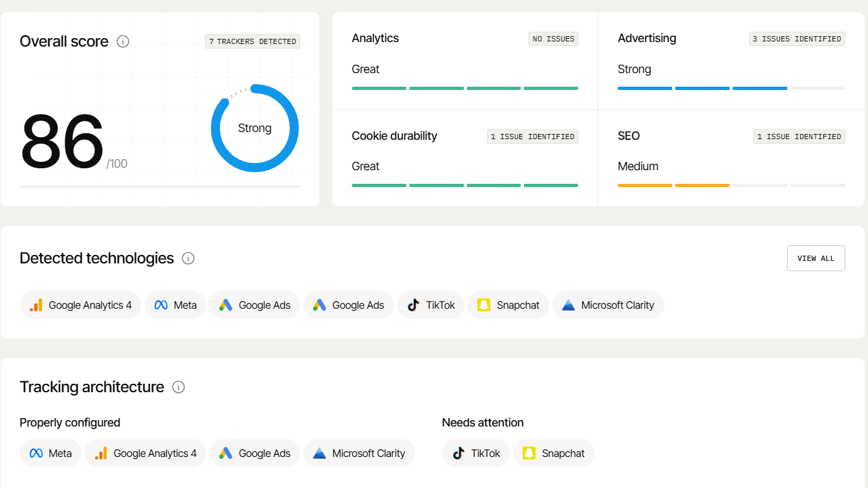Click the green Cookie durability rating bar

coord(465,185)
